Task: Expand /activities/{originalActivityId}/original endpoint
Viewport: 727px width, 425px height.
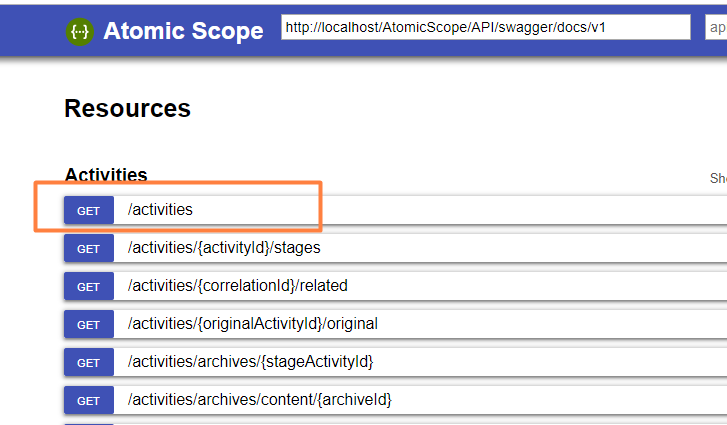Action: (253, 324)
